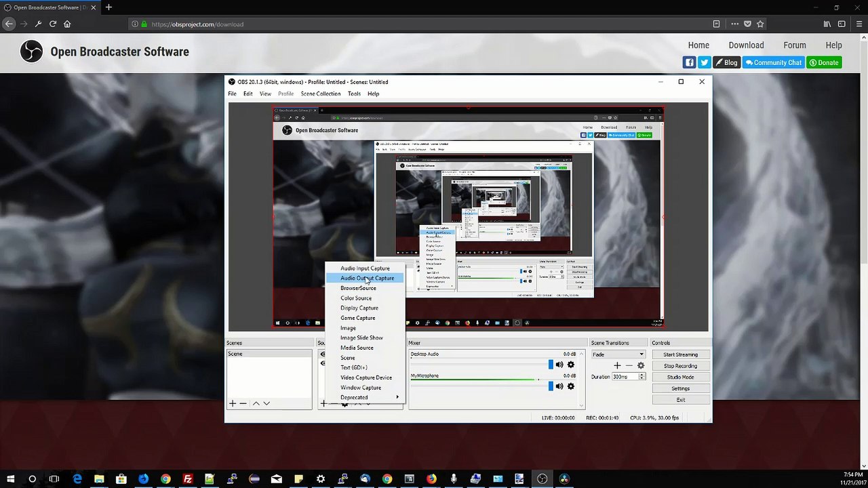Choose Audio Input Capture from source menu
This screenshot has width=868, height=488.
[x=366, y=268]
